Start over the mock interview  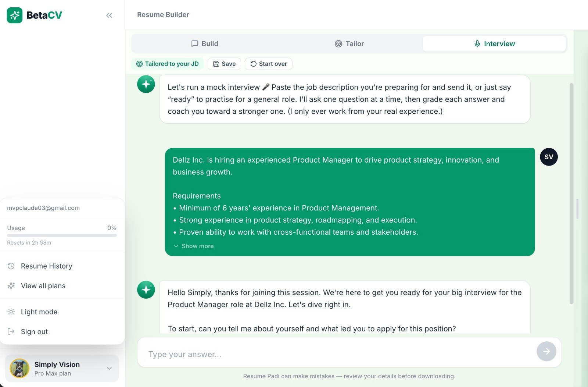[269, 64]
